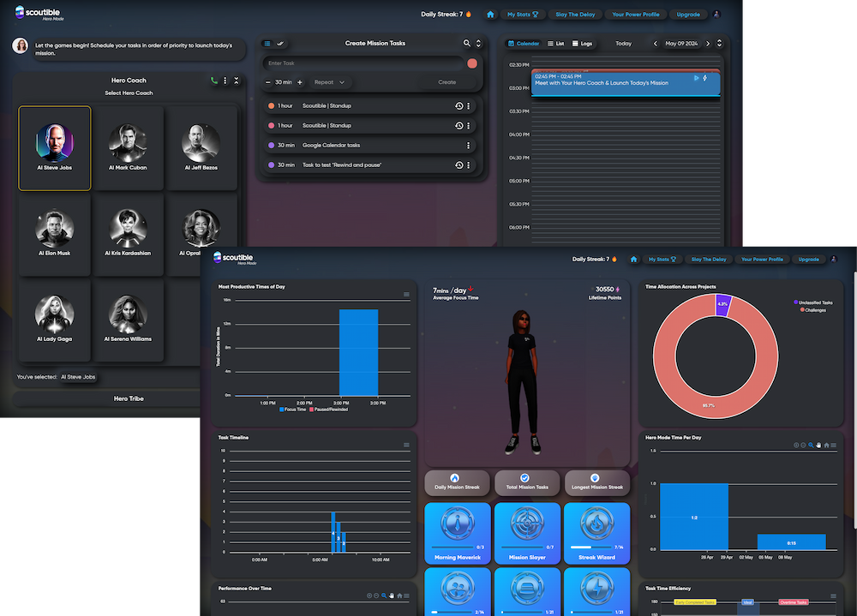This screenshot has height=616, width=857.
Task: Open Task Timeline chart hamburger menu
Action: pyautogui.click(x=406, y=445)
